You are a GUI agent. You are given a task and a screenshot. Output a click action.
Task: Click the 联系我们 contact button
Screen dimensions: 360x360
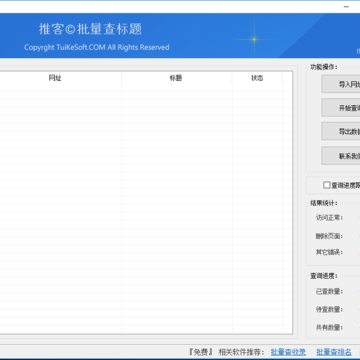click(341, 156)
